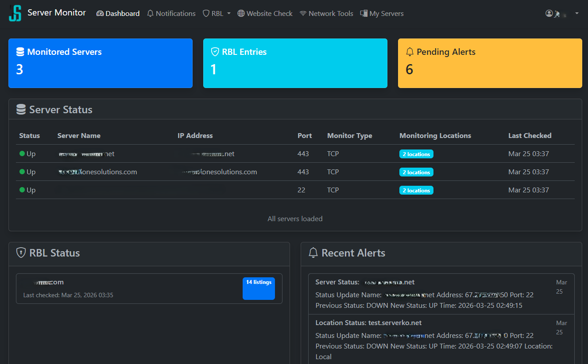Click the blue 14 listings badge

259,288
